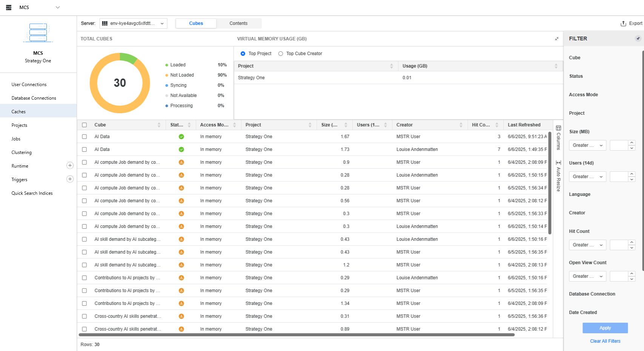Click the Apply filter button

pyautogui.click(x=605, y=328)
